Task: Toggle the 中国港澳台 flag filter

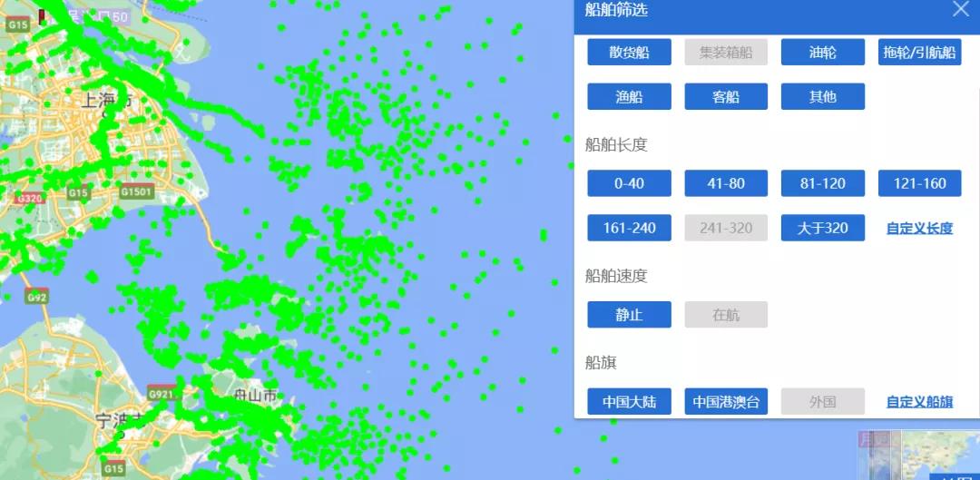Action: click(726, 402)
